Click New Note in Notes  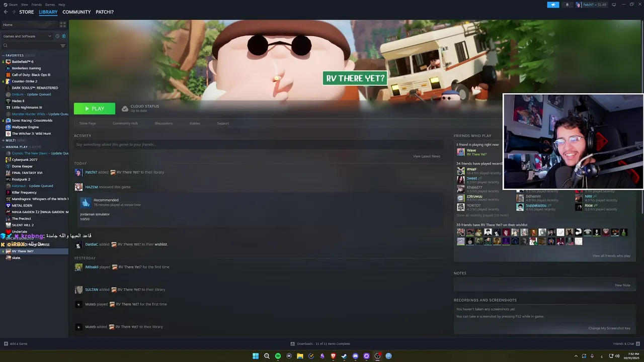coord(622,285)
